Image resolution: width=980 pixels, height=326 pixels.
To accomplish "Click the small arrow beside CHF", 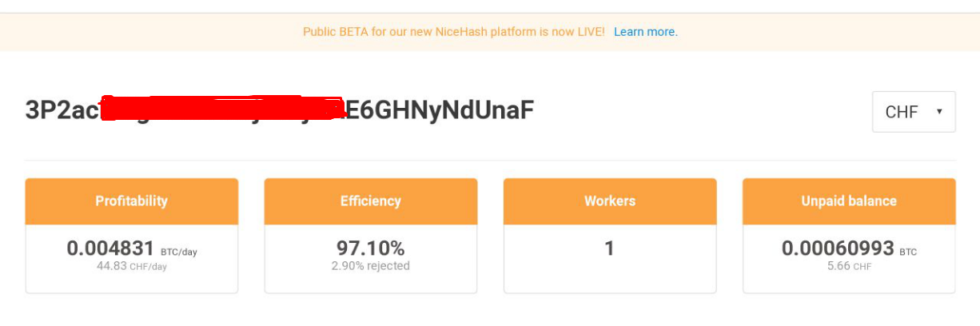I will (x=939, y=111).
